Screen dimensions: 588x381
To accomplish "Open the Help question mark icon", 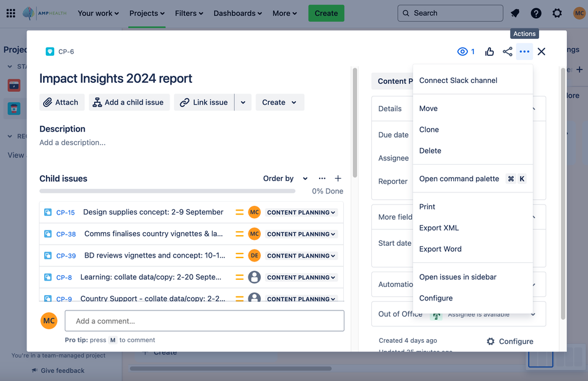I will coord(536,13).
